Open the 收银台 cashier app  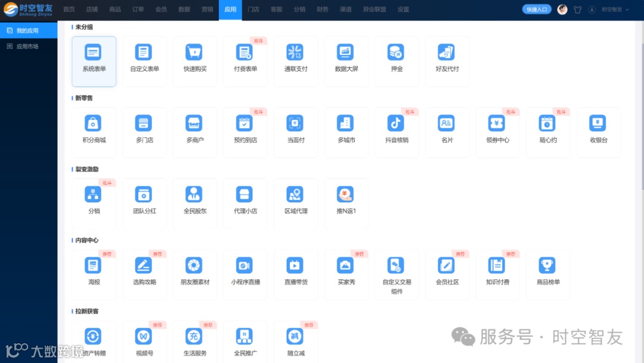599,133
